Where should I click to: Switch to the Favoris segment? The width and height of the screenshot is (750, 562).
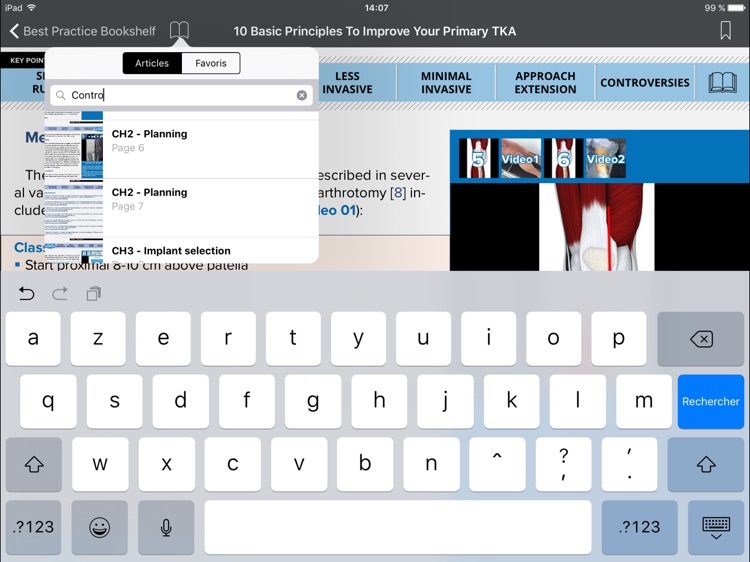(211, 63)
